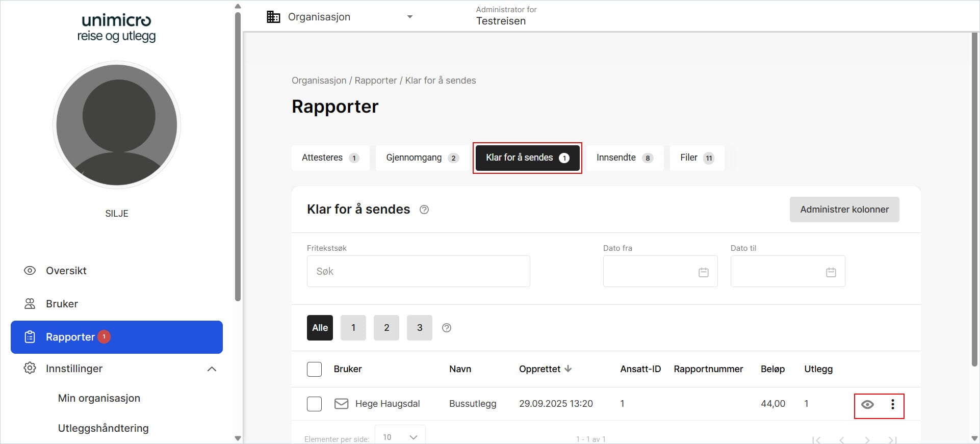Select the checkbox for Hege Haugsdal row
Image resolution: width=980 pixels, height=444 pixels.
coord(314,404)
